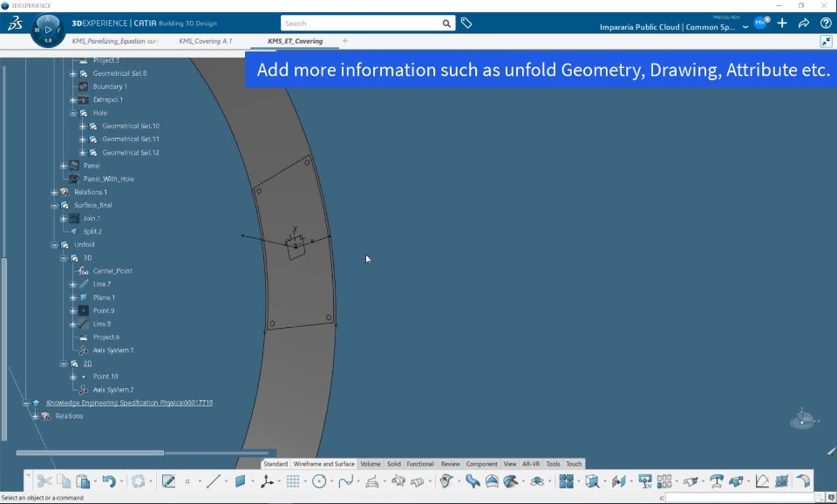The image size is (837, 504).
Task: Select Axis System.2 in the tree
Action: pos(113,390)
